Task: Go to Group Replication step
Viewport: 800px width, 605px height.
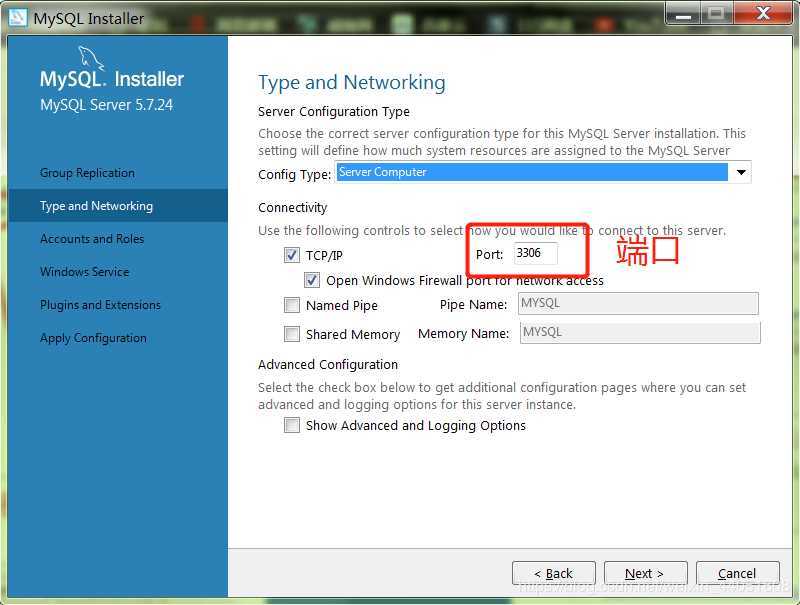Action: click(x=87, y=173)
